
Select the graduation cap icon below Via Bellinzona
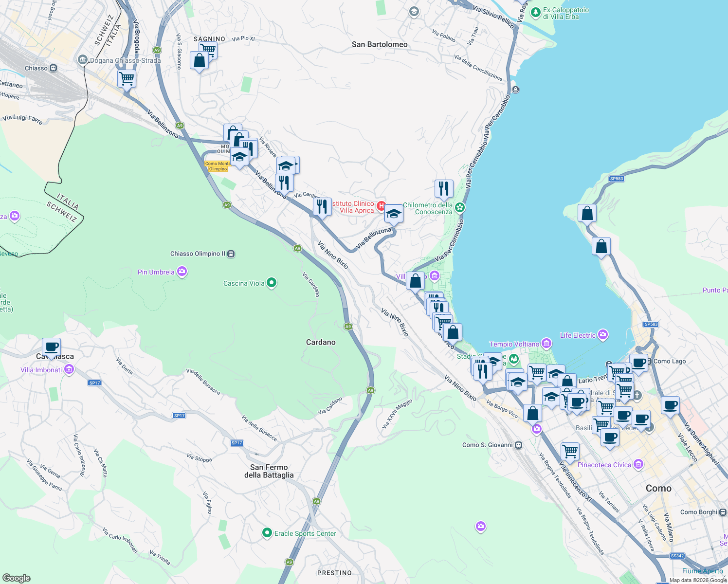click(x=394, y=213)
